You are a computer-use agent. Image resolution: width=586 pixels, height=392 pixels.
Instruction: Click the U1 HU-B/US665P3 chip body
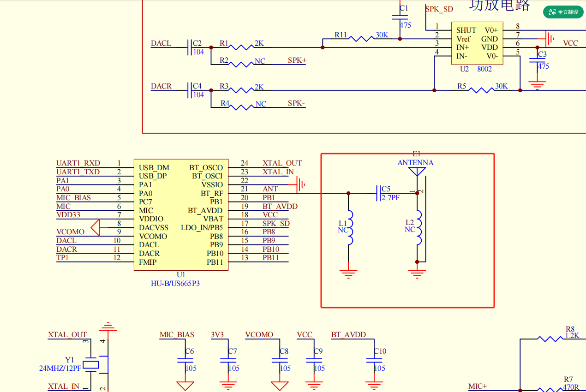[x=181, y=215]
